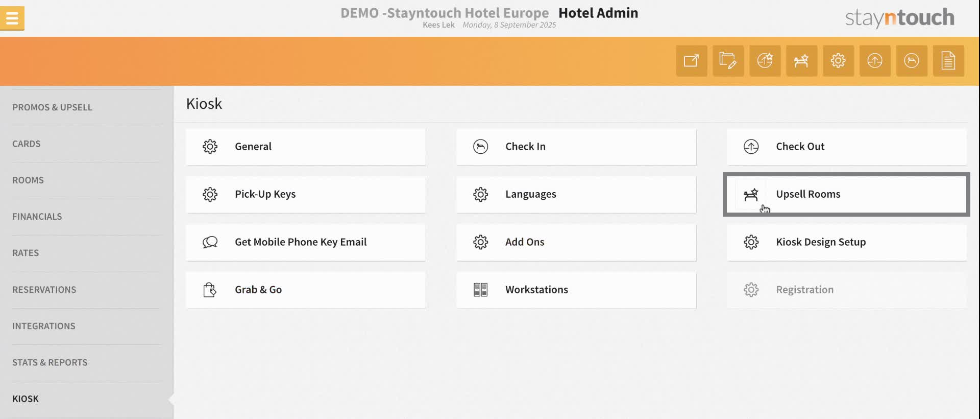Click the external-link shortcut icon in the toolbar

coord(692,61)
